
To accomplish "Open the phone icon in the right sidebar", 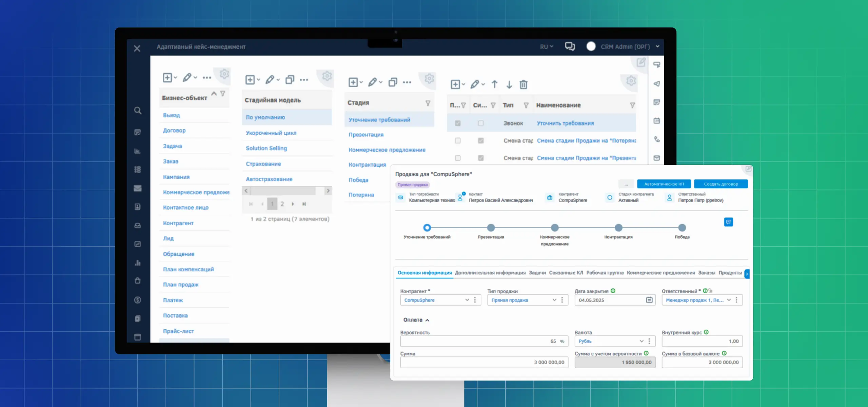I will click(657, 139).
